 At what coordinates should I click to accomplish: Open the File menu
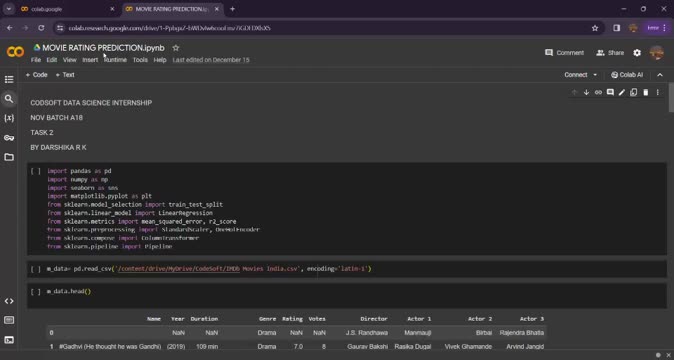(36, 60)
